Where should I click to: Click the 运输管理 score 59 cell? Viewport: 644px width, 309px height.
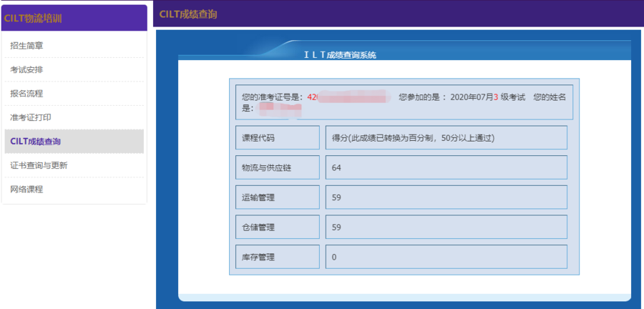pos(447,197)
